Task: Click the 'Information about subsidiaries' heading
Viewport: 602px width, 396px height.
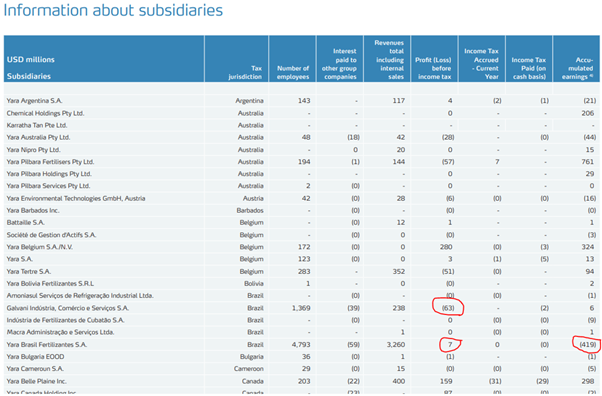Action: [113, 11]
